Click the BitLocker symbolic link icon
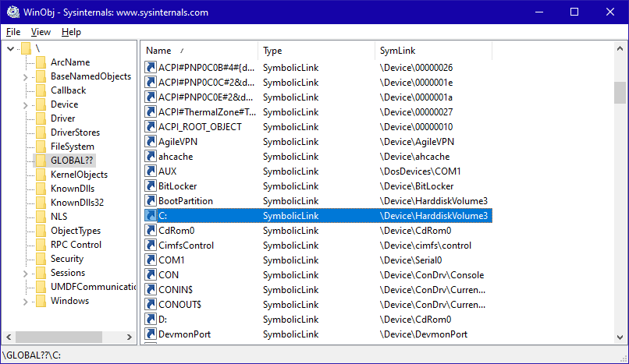 click(x=151, y=186)
